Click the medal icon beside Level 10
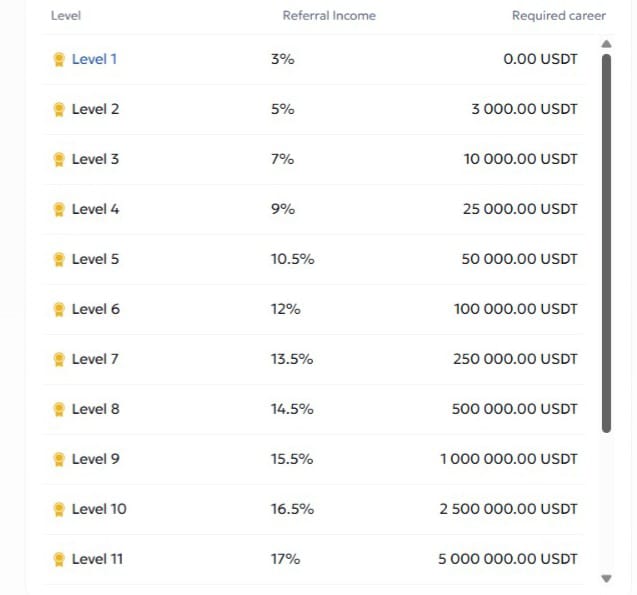Screen dimensions: 637x595 [x=59, y=509]
